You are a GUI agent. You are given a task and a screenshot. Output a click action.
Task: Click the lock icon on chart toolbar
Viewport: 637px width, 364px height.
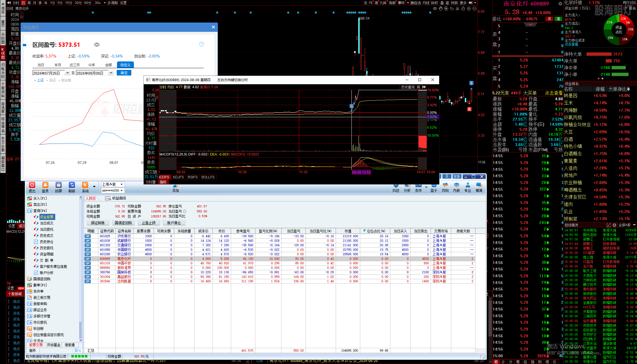(463, 8)
